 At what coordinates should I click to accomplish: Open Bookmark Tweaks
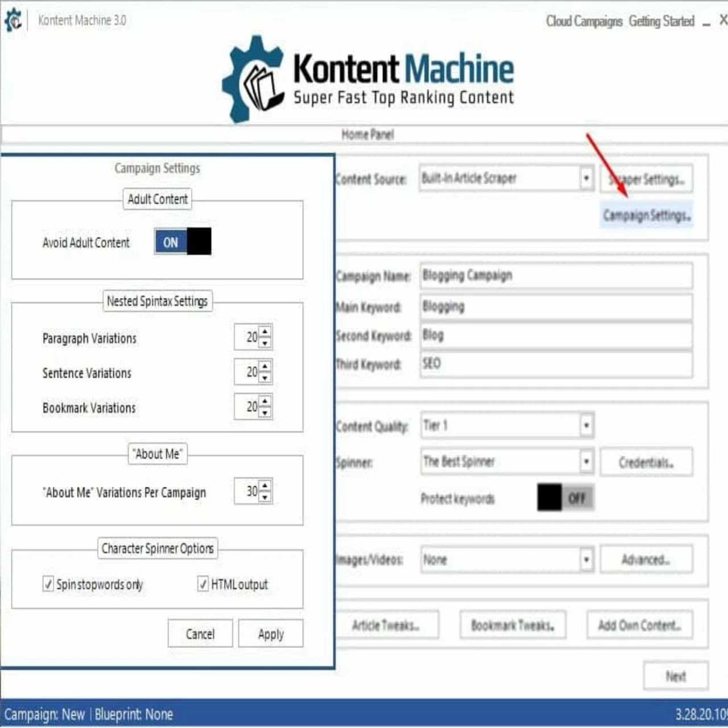512,625
